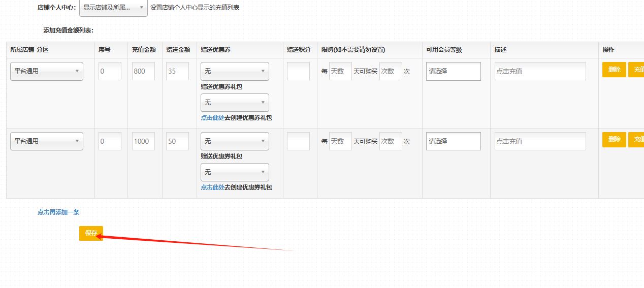Open the 店铺个人中心 display dropdown
Viewport: 644px width, 288px height.
113,8
